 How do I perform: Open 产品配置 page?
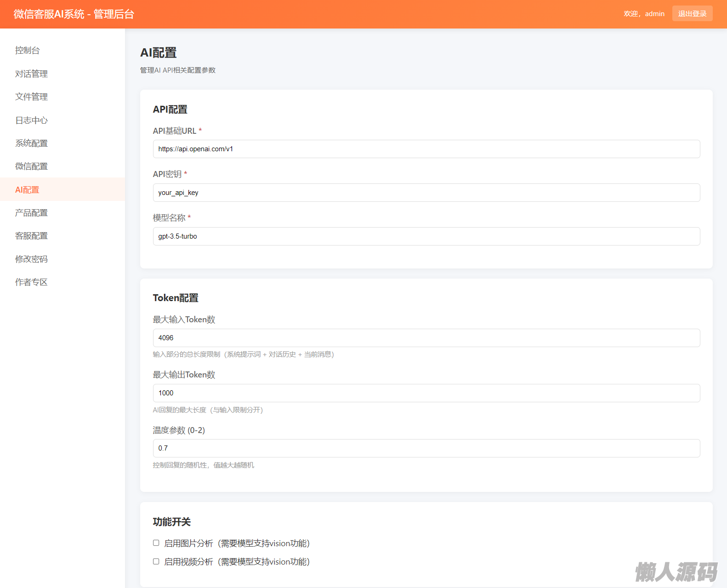pos(31,212)
